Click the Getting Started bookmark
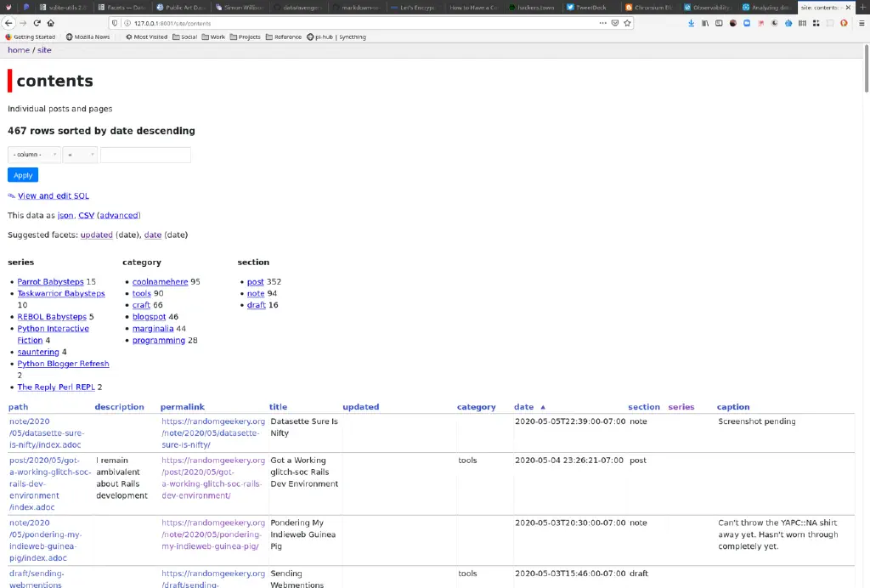 31,37
